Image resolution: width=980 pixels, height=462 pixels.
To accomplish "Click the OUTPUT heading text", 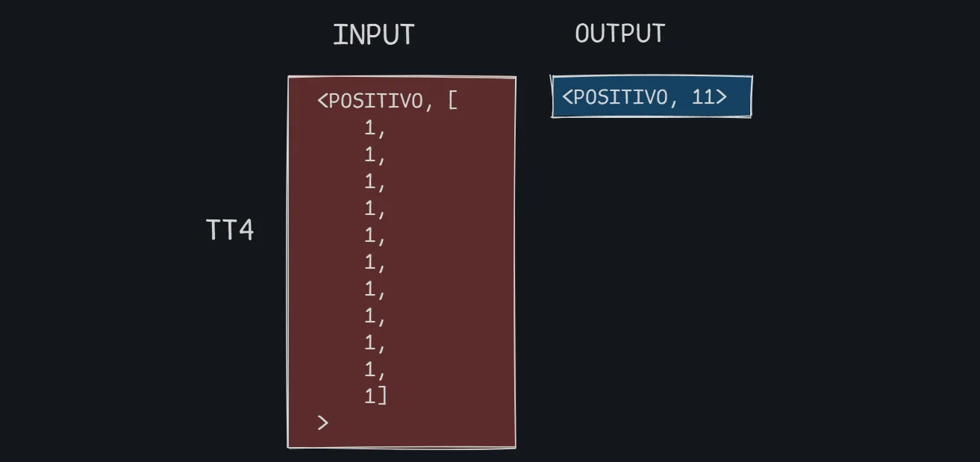I will click(619, 34).
